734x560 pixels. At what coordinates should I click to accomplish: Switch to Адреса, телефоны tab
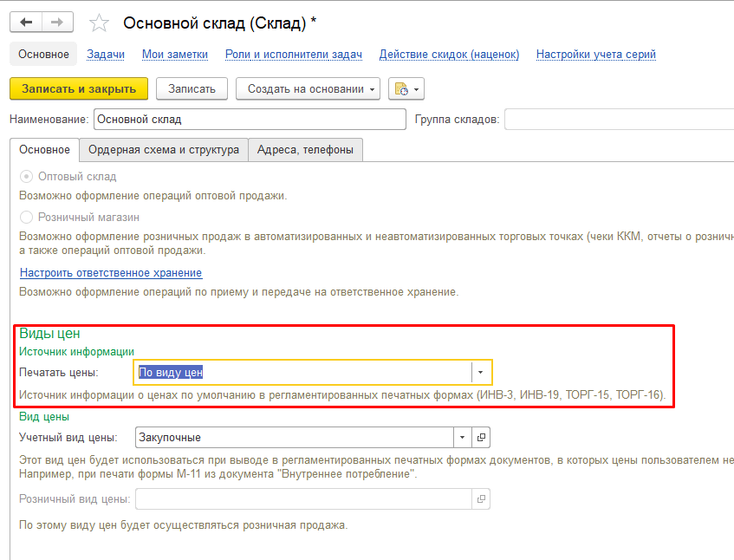click(305, 149)
